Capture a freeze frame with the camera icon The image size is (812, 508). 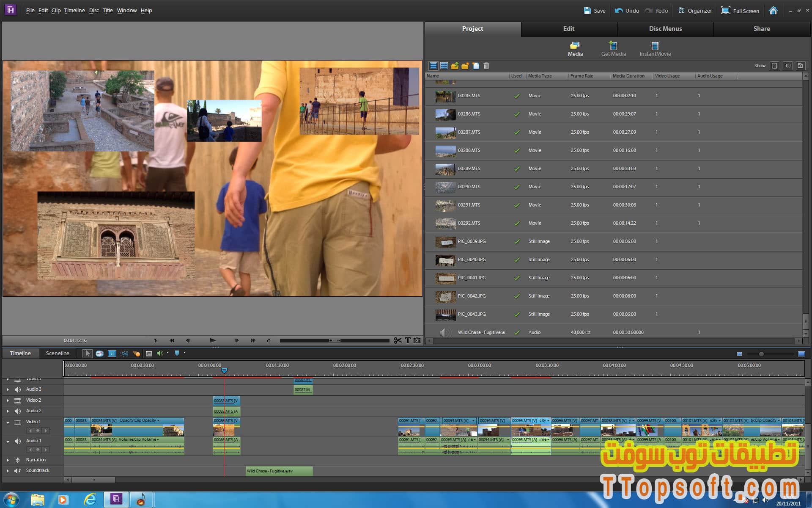(417, 340)
